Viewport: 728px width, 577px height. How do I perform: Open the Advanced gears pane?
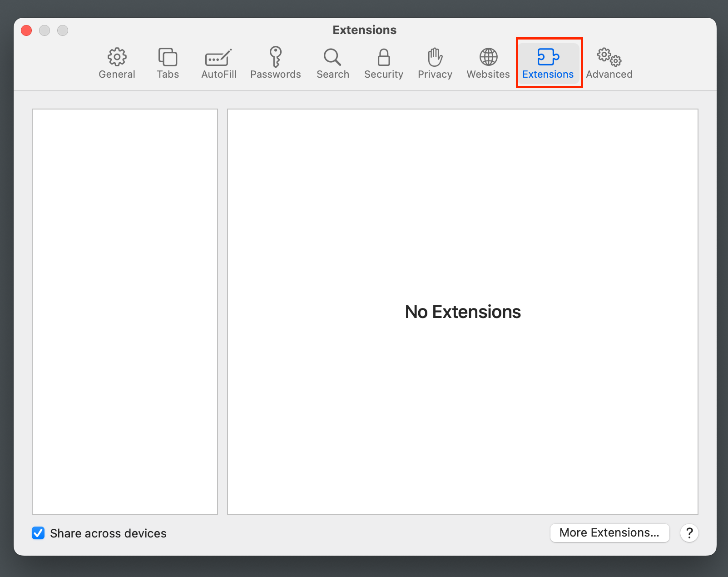point(609,63)
